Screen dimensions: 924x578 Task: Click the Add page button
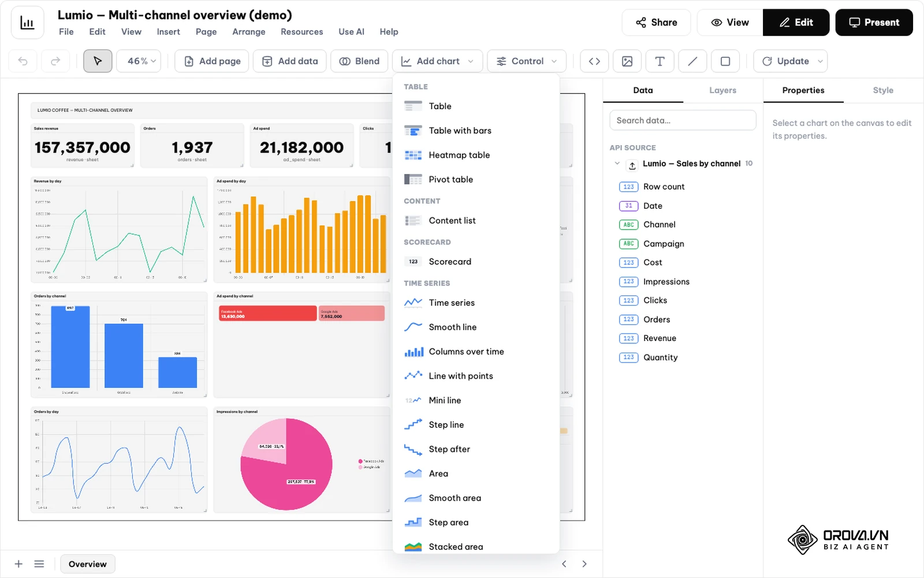coord(212,61)
